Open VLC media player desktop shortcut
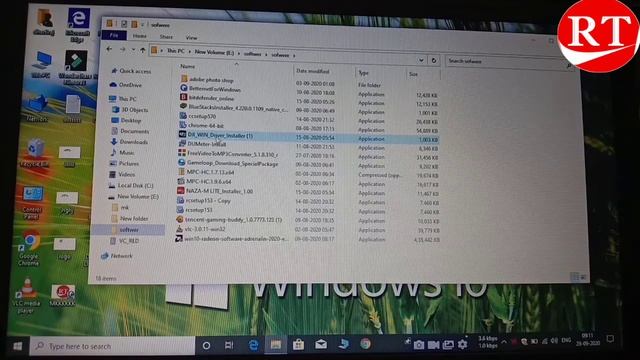Screen dimensions: 640x360 [27, 296]
